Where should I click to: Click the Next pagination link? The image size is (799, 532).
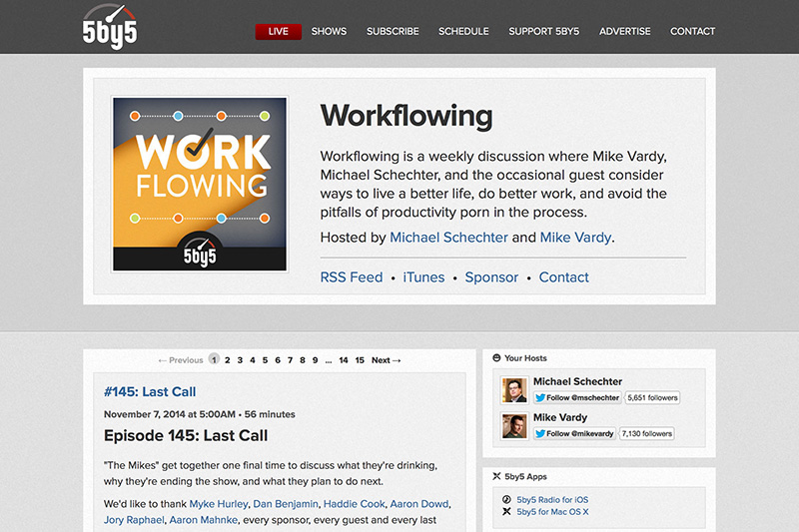[x=386, y=360]
